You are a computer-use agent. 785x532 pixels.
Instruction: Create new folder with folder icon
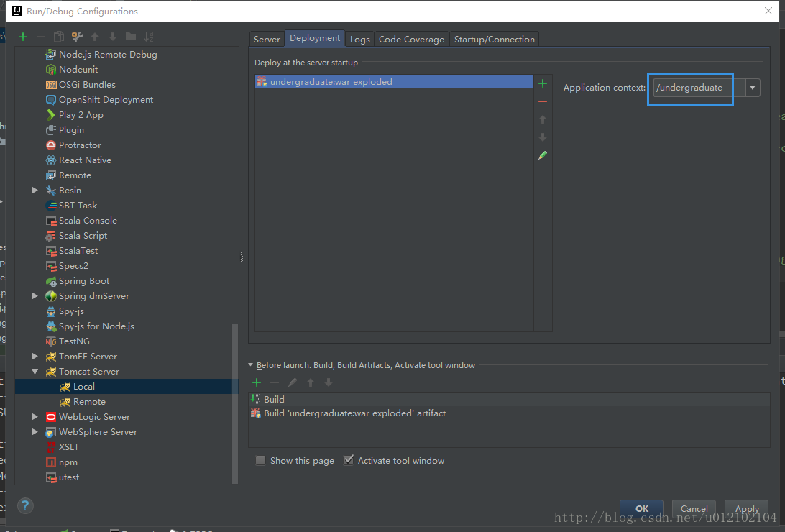coord(131,37)
